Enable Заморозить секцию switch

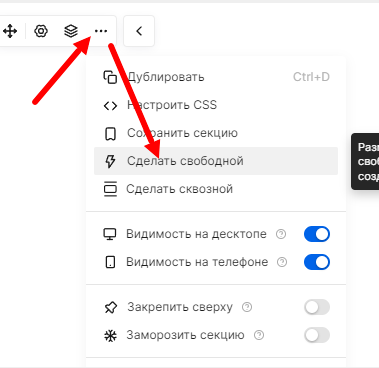click(x=317, y=335)
